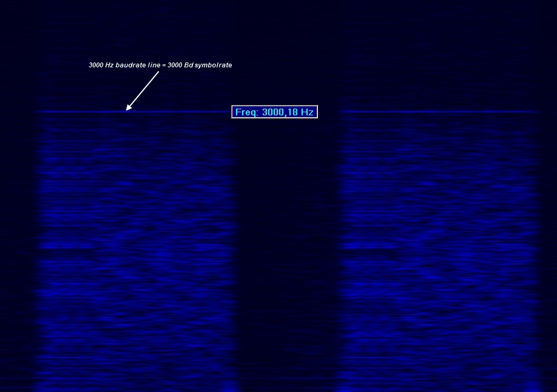Click the "3000 Hz baudrate line" annotation text

tap(124, 65)
